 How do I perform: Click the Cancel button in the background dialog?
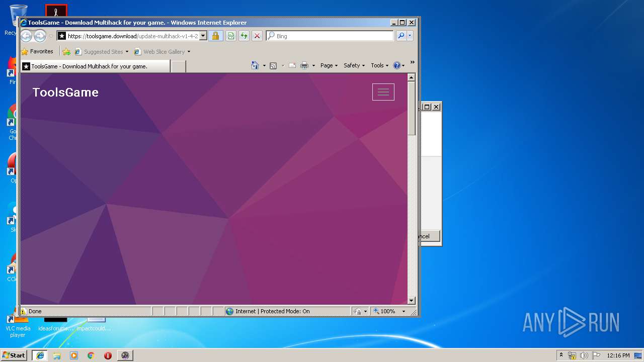coord(430,236)
